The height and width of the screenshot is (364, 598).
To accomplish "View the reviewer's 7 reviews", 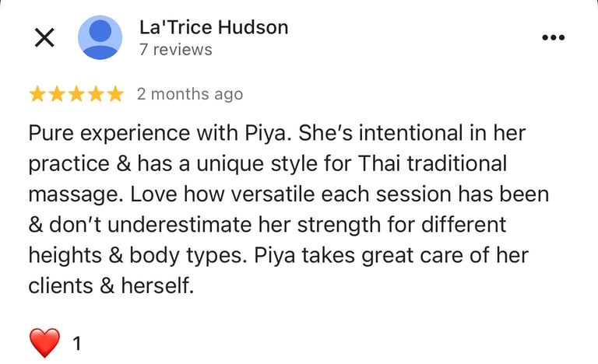I will pos(175,50).
